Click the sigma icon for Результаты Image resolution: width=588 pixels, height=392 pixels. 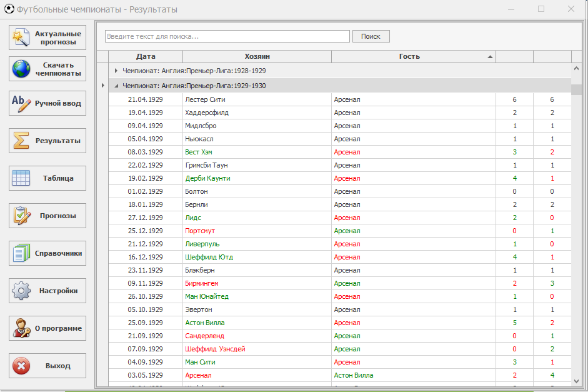click(x=21, y=141)
